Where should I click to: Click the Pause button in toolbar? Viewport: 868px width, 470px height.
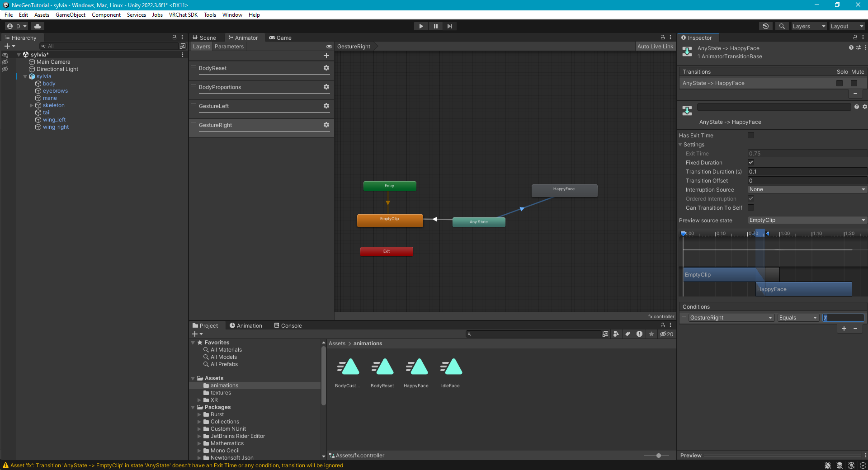[x=435, y=26]
